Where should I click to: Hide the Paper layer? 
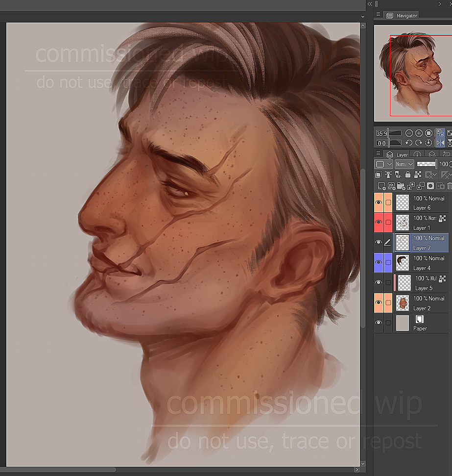click(379, 323)
